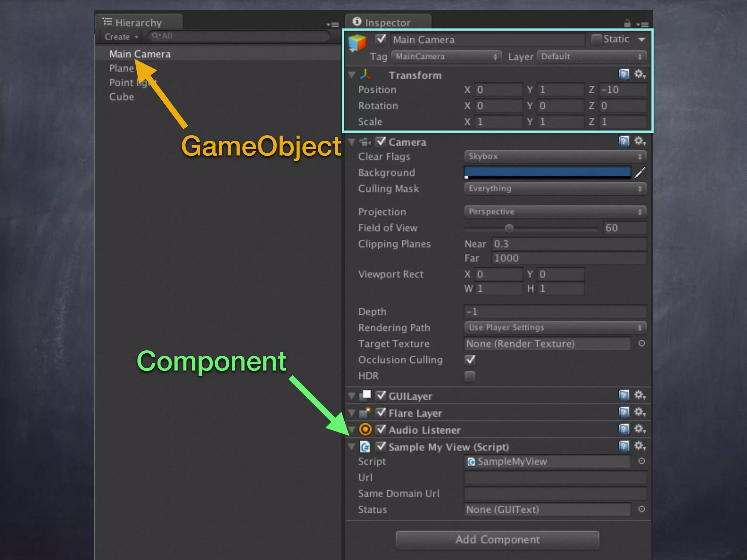Image resolution: width=747 pixels, height=560 pixels.
Task: Collapse the Camera component foldout triangle
Action: (352, 142)
